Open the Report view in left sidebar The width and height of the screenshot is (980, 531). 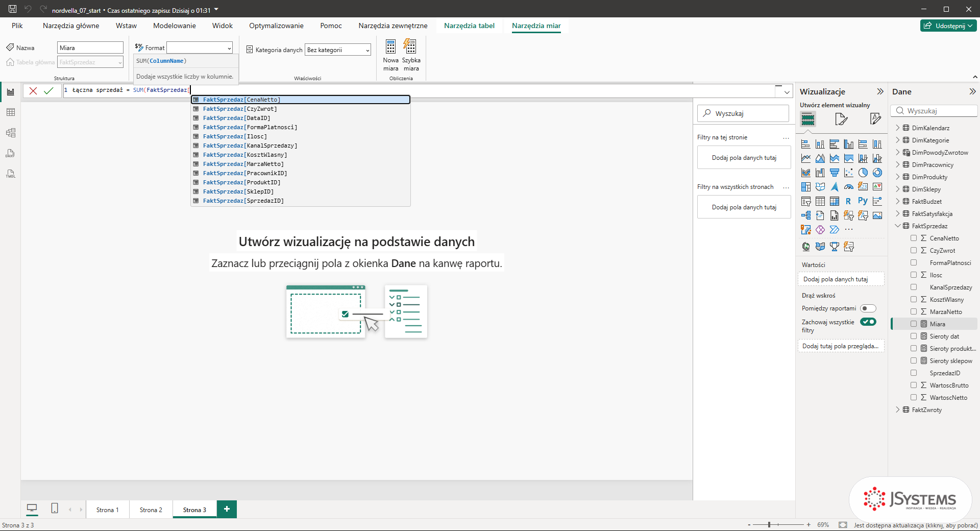click(10, 92)
